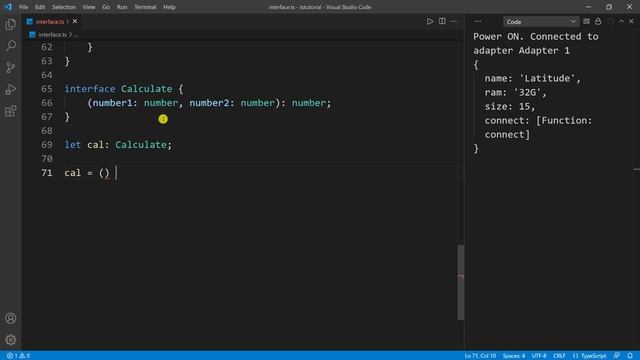Screen dimensions: 640x360
Task: Open the Manage gear icon
Action: (x=11, y=340)
